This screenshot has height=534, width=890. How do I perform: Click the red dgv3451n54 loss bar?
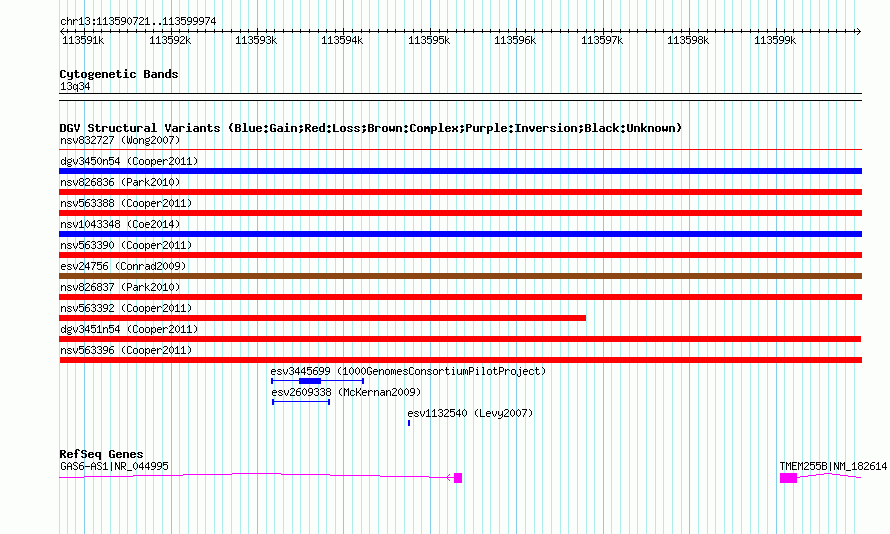[x=460, y=339]
